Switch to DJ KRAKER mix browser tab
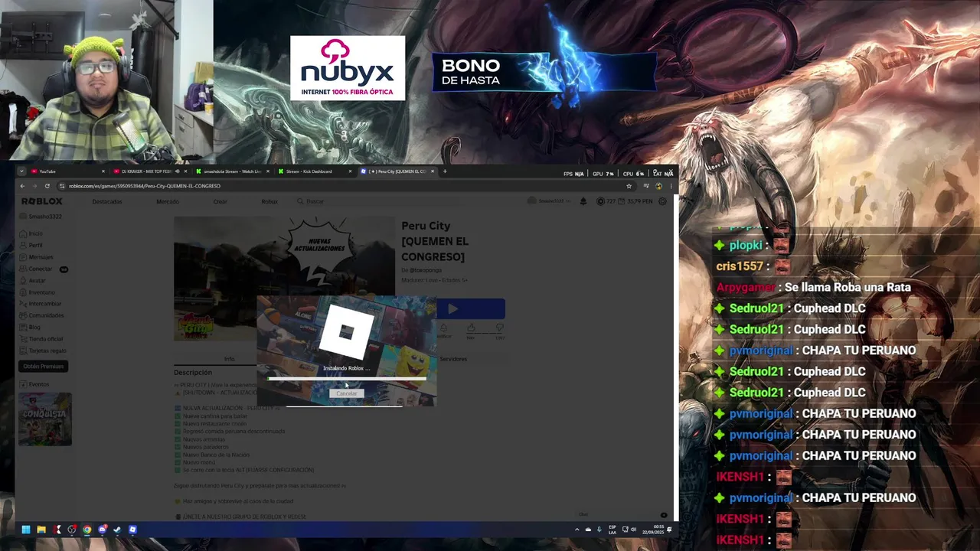This screenshot has height=551, width=980. pos(149,171)
